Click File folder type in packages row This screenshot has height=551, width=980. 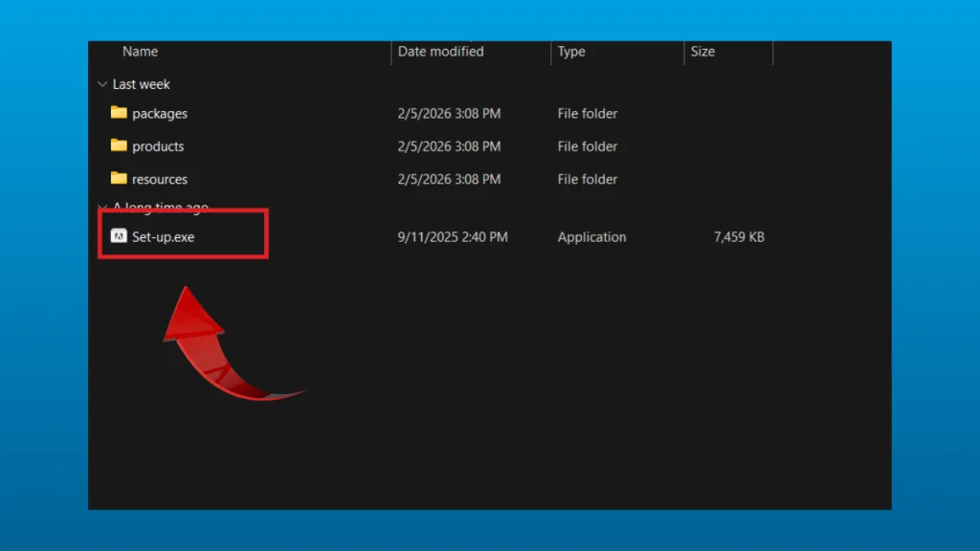click(x=588, y=114)
